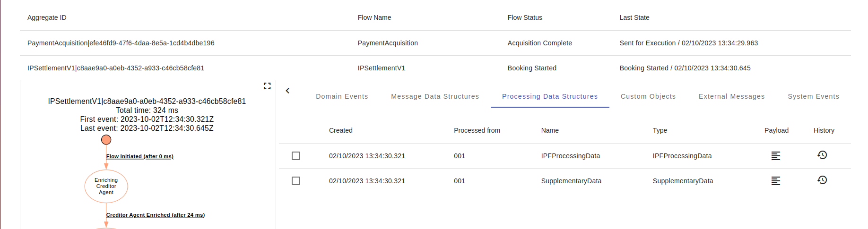The width and height of the screenshot is (868, 229).
Task: Tick the SupplementaryData row checkbox
Action: [296, 181]
